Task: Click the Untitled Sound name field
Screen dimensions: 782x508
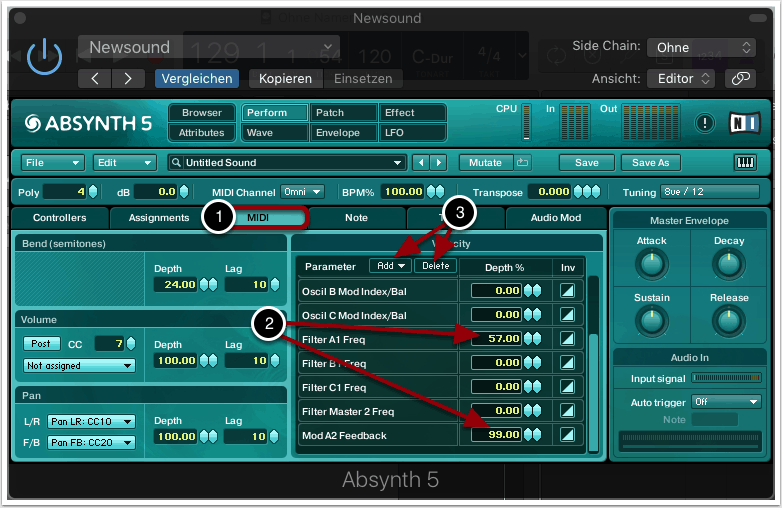Action: pos(286,163)
